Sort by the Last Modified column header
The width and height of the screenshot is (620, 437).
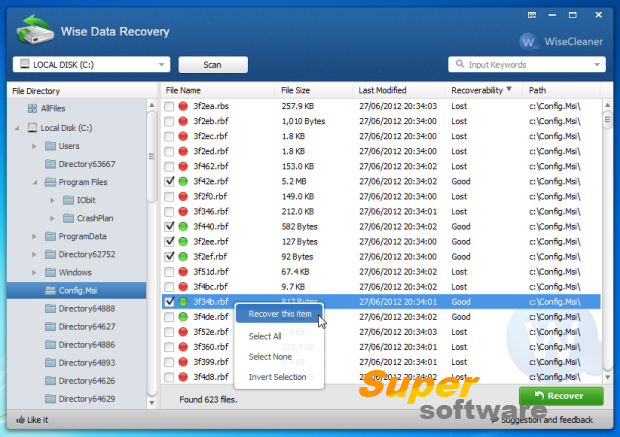pos(399,90)
